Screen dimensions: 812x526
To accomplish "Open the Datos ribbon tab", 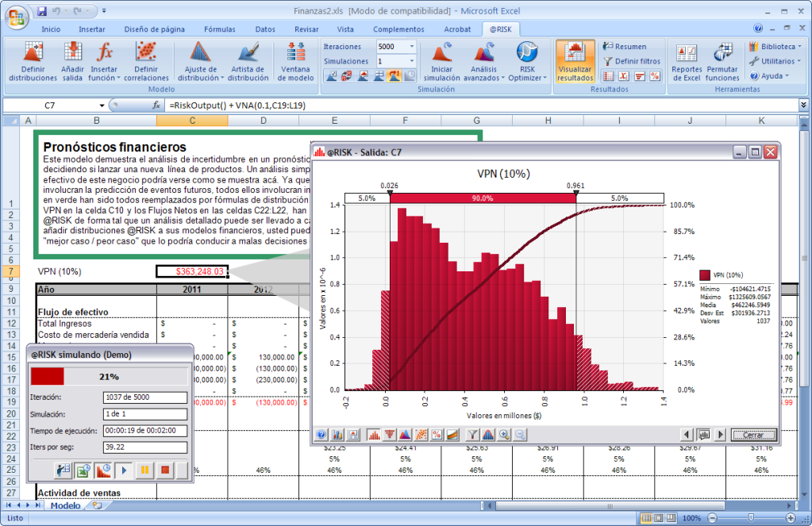I will click(265, 29).
